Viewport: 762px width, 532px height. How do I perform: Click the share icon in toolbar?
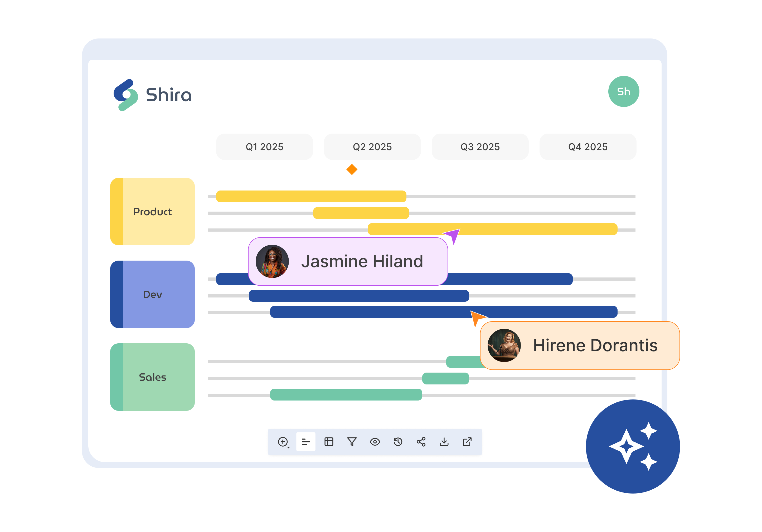[421, 442]
